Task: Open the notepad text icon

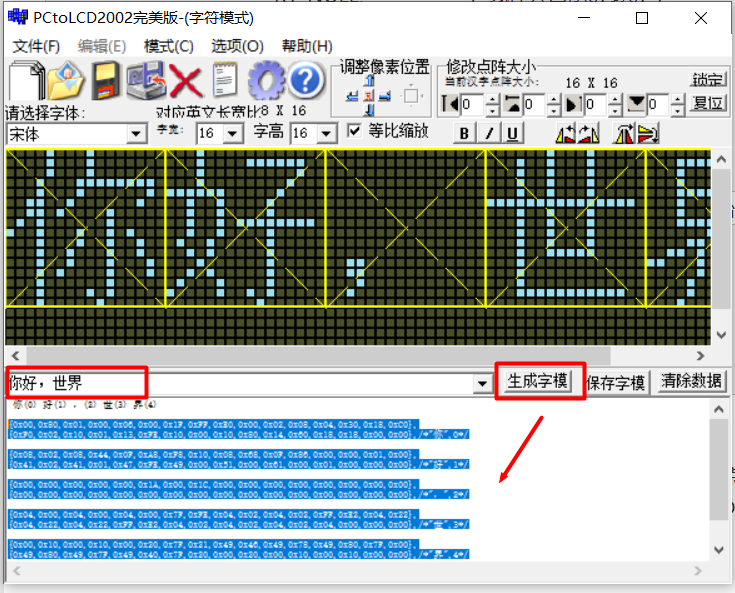Action: [225, 80]
